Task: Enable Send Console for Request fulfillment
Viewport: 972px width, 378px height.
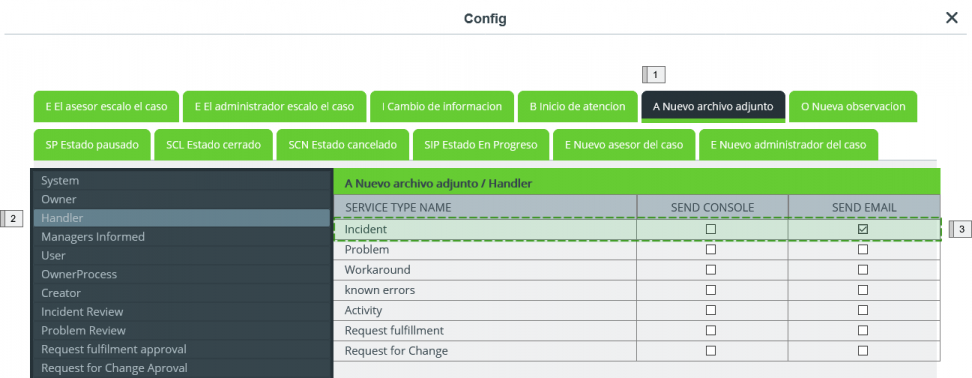Action: (711, 330)
